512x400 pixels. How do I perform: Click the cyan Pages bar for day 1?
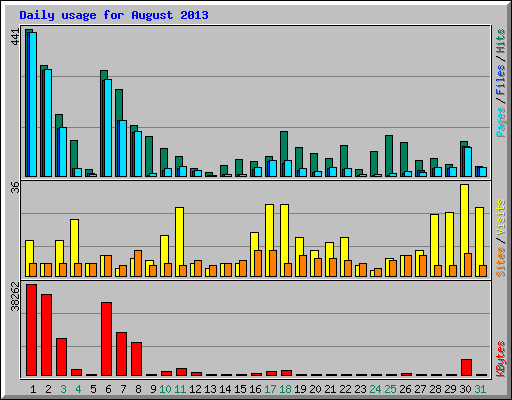[x=33, y=104]
